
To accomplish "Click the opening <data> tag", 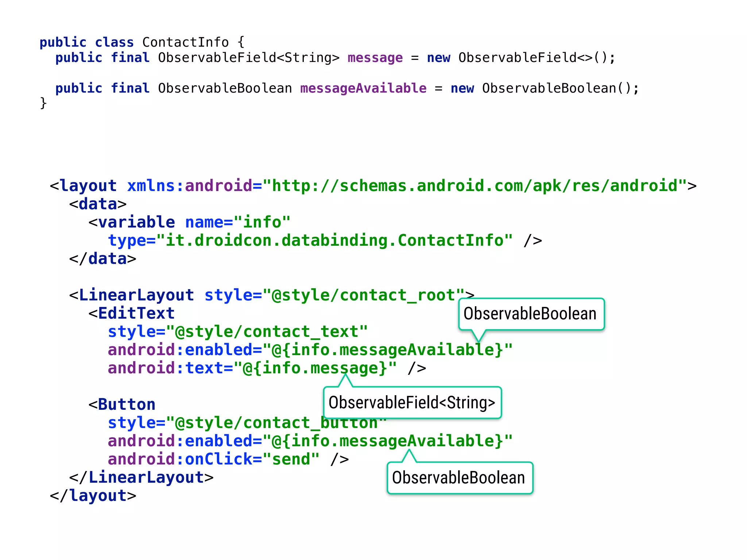I will tap(98, 204).
